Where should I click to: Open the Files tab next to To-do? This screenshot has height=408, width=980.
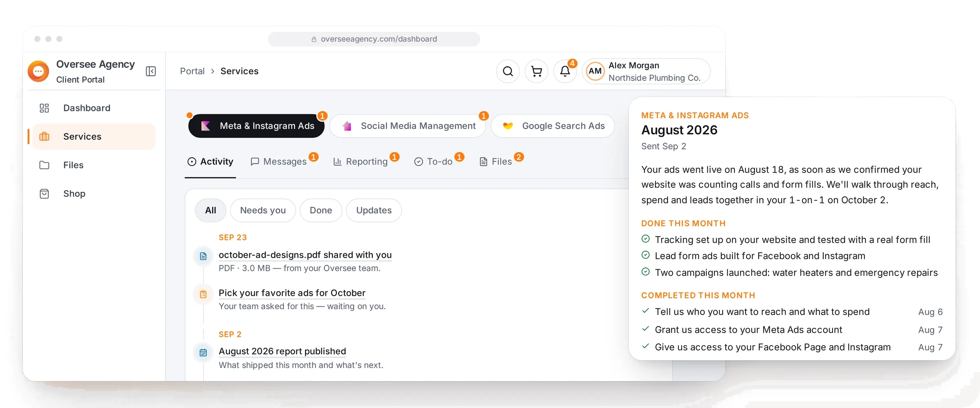point(496,162)
